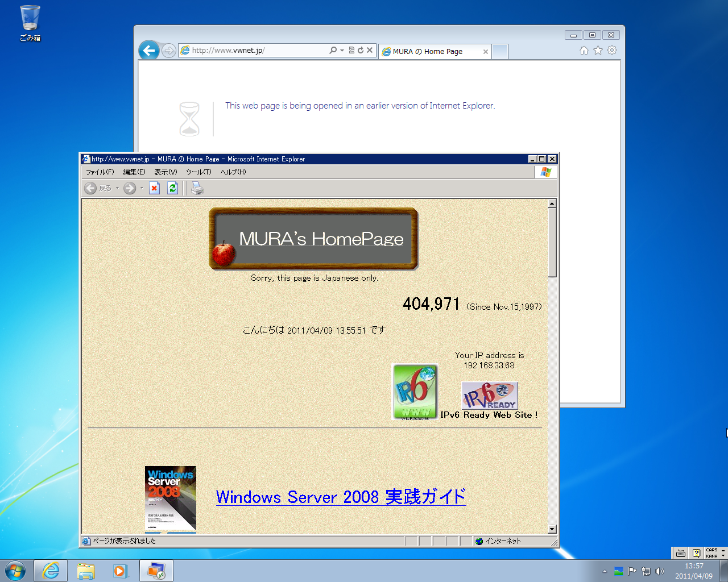The width and height of the screenshot is (728, 582).
Task: Click the Windows Server 2008 book cover
Action: point(171,500)
